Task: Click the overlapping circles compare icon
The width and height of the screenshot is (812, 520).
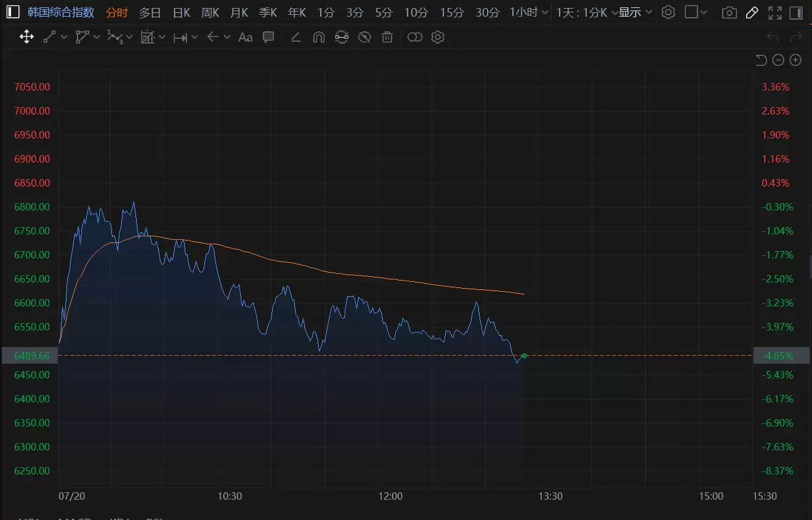Action: (x=415, y=37)
